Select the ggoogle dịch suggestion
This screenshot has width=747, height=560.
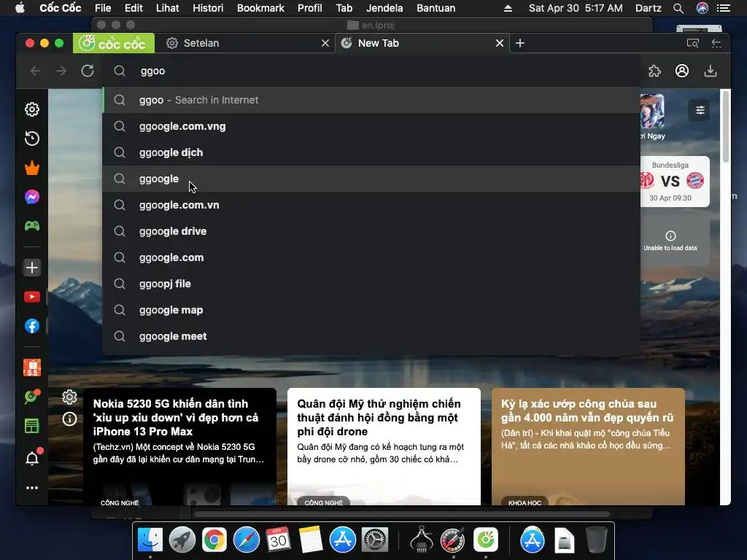(371, 152)
